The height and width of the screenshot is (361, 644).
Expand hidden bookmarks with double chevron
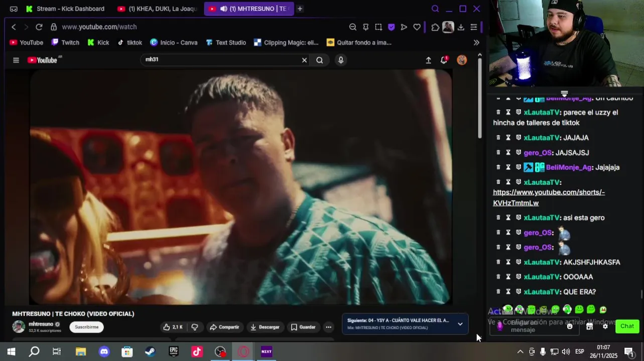[x=476, y=43]
